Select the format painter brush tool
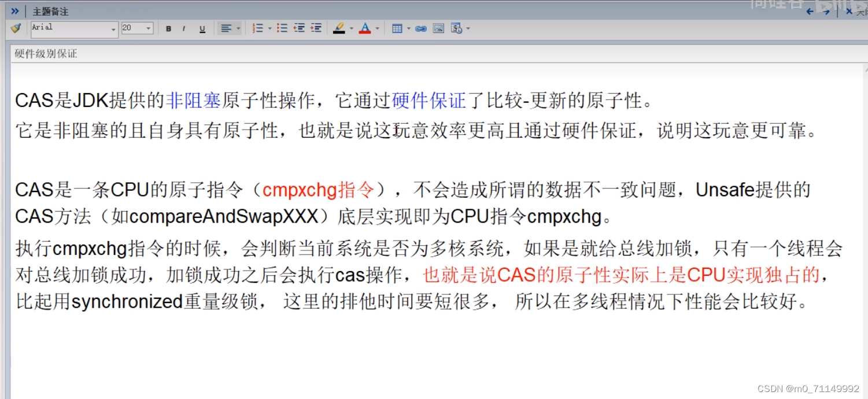This screenshot has height=399, width=868. click(x=16, y=28)
